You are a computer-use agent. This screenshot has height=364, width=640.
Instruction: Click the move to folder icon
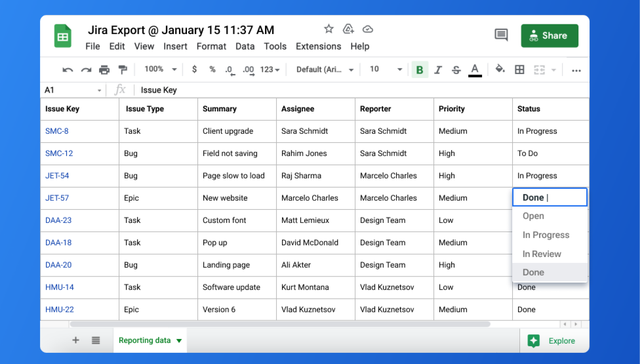348,29
